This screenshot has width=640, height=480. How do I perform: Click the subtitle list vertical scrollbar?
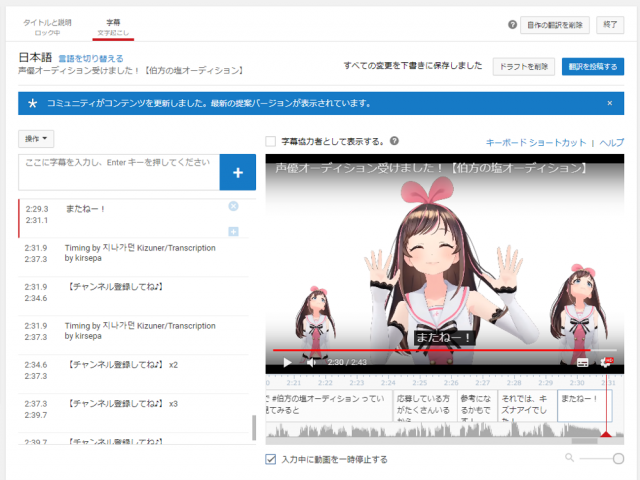254,427
